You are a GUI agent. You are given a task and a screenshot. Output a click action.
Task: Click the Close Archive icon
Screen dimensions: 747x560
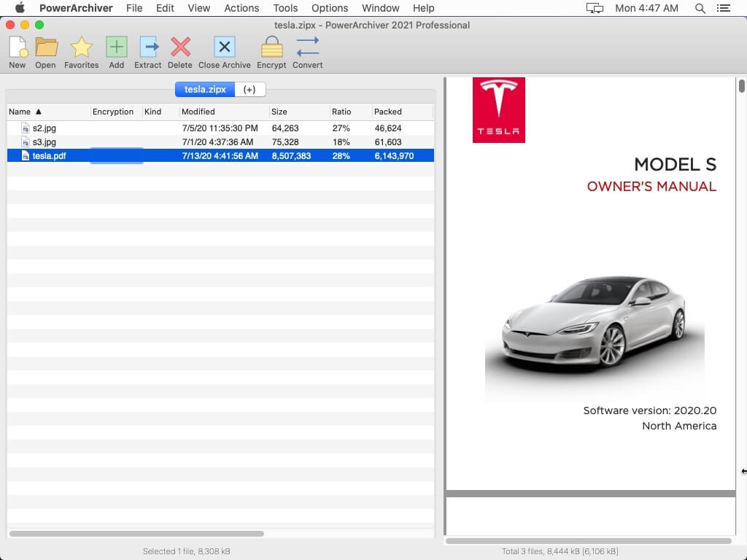(x=225, y=47)
